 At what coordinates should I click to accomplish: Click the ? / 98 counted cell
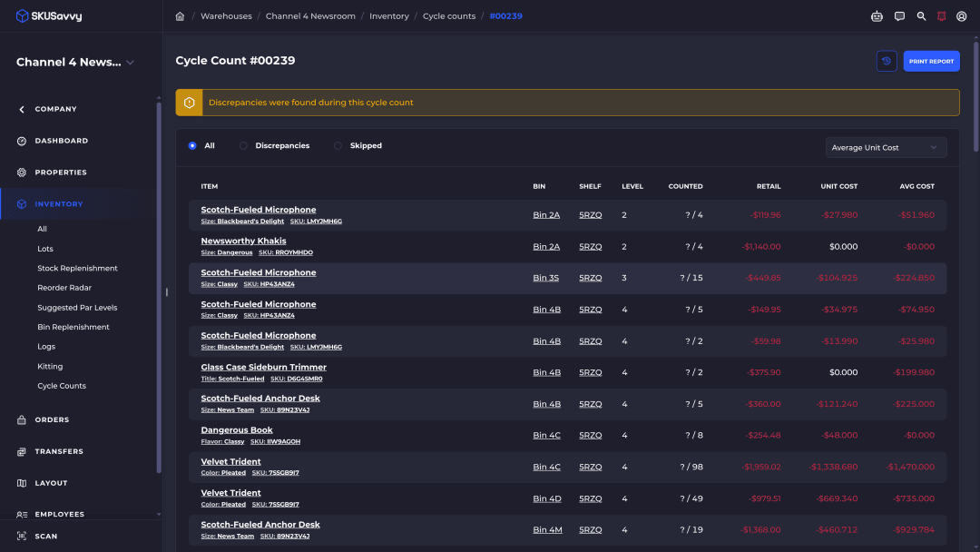click(x=691, y=467)
